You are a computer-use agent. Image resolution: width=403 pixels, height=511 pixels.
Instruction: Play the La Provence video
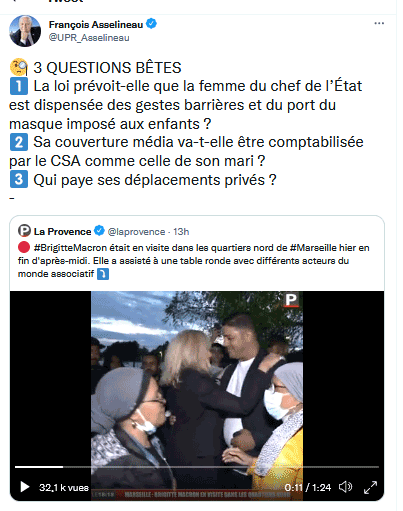coord(24,487)
